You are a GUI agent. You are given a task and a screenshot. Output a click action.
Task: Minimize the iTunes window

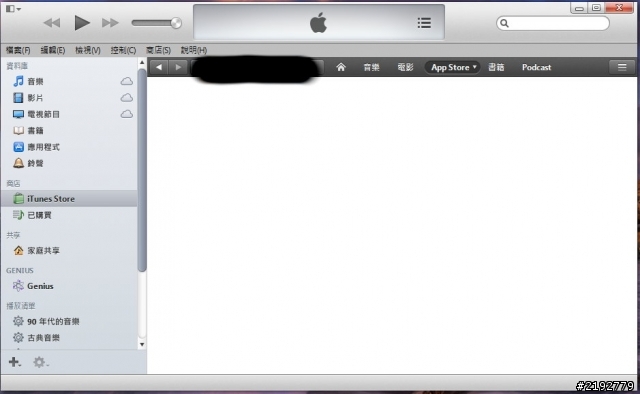579,8
